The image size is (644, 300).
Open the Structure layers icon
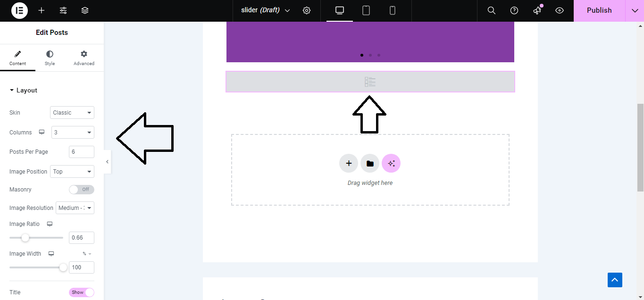85,10
